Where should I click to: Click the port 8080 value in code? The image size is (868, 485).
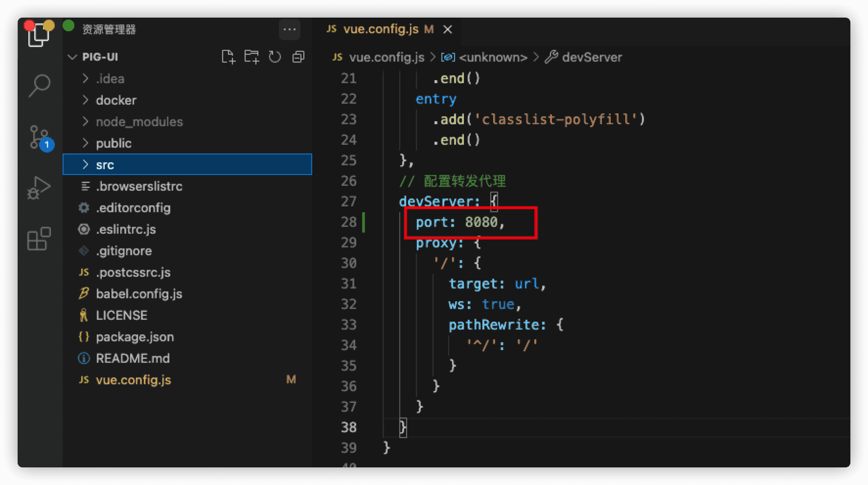[x=481, y=222]
